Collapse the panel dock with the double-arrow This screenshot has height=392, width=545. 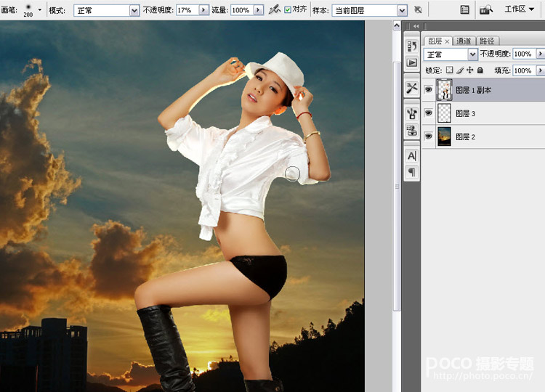click(x=416, y=26)
